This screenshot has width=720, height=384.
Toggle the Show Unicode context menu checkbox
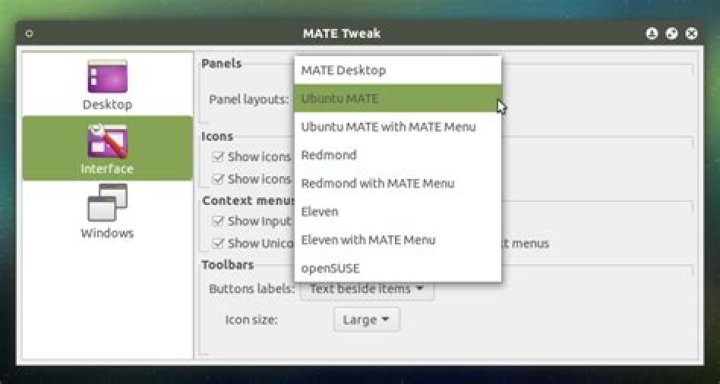click(x=218, y=243)
